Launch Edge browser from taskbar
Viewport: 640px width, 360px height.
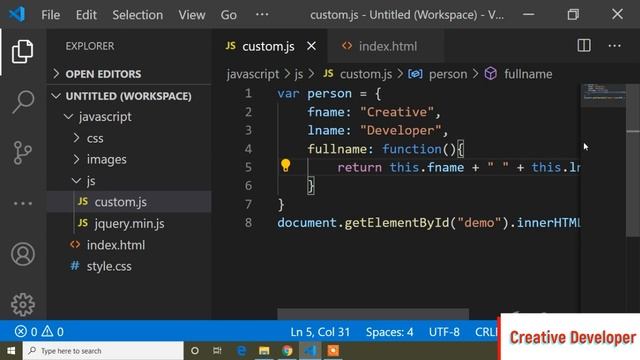(241, 351)
